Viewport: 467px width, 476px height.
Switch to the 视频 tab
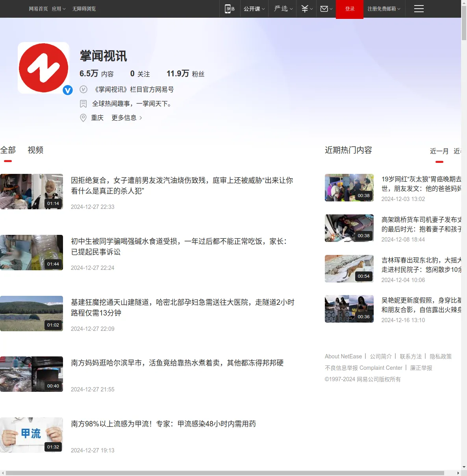[35, 150]
